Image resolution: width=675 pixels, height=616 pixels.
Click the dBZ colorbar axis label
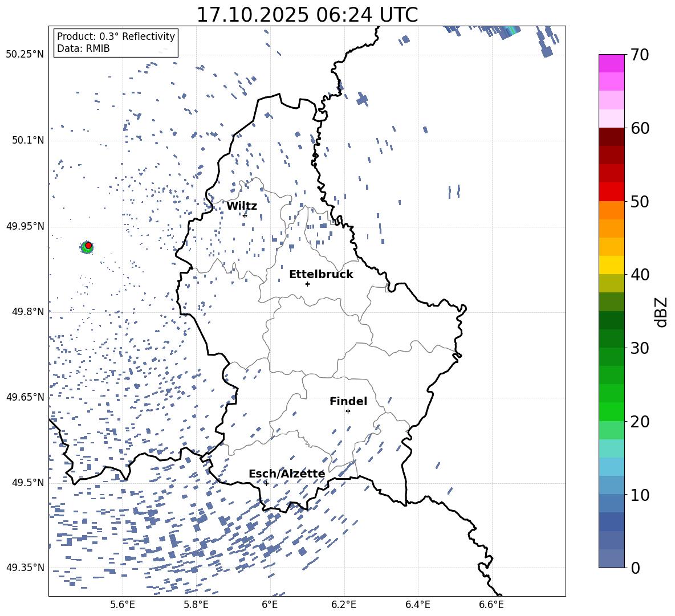(662, 312)
